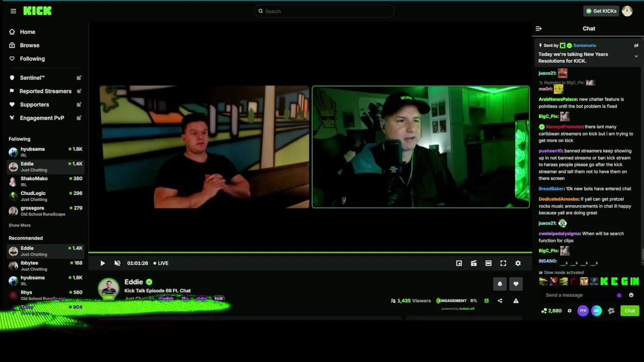Screen dimensions: 644x362
Task: Click external-link icon beside Sentinel
Action: tap(79, 78)
